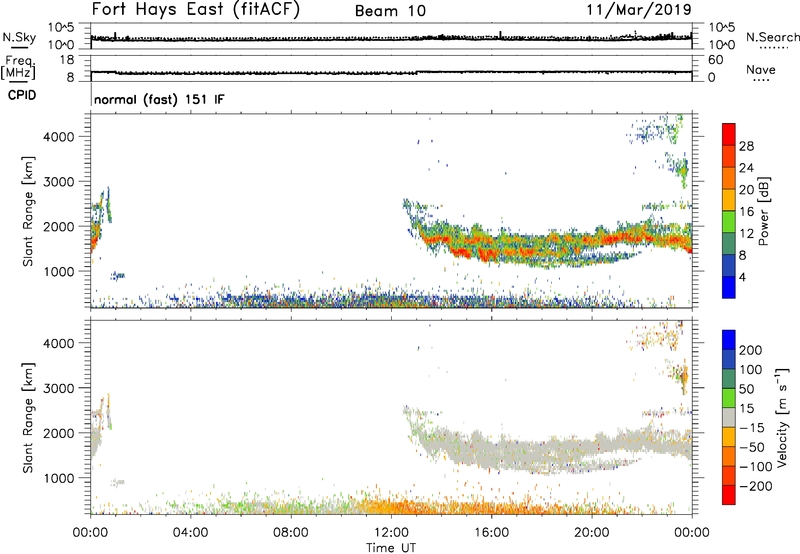Click the '-200' tick on Velocity colorbar
Viewport: 800px width, 554px height.
coord(756,486)
